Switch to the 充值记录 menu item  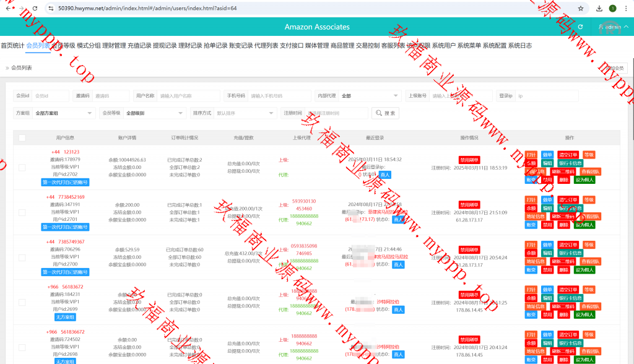click(139, 46)
